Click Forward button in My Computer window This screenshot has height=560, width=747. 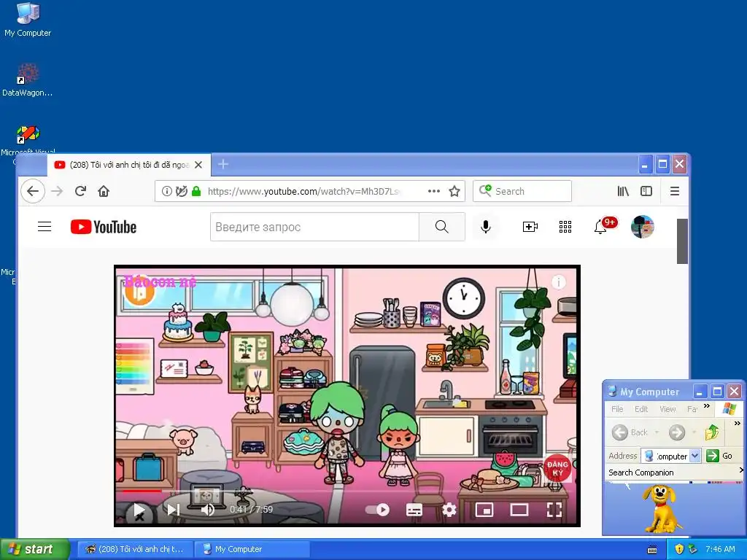pyautogui.click(x=677, y=432)
